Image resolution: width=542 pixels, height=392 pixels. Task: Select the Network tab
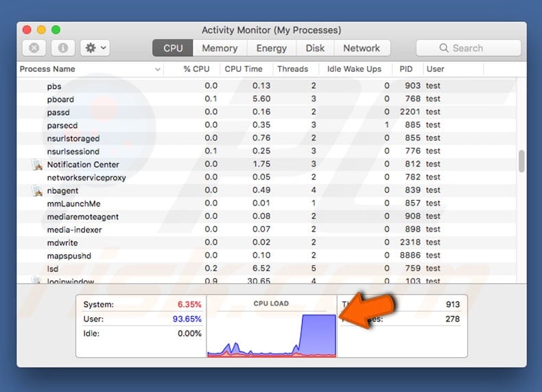pos(362,48)
